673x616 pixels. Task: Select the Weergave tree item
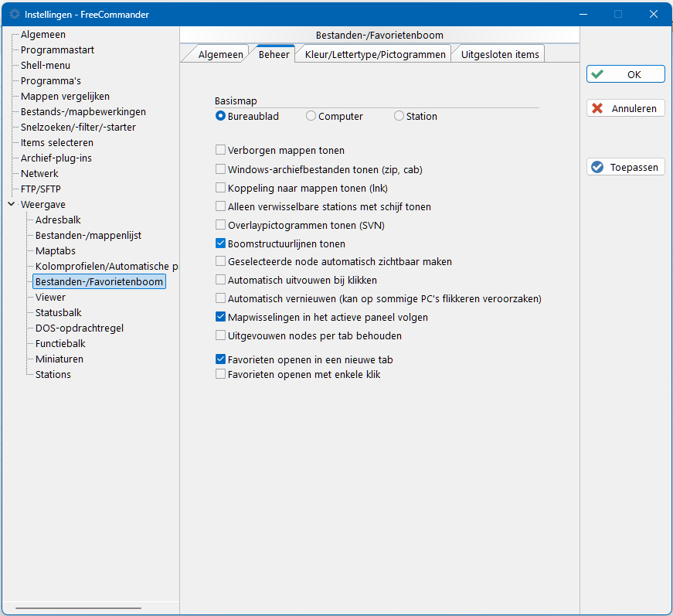(43, 204)
